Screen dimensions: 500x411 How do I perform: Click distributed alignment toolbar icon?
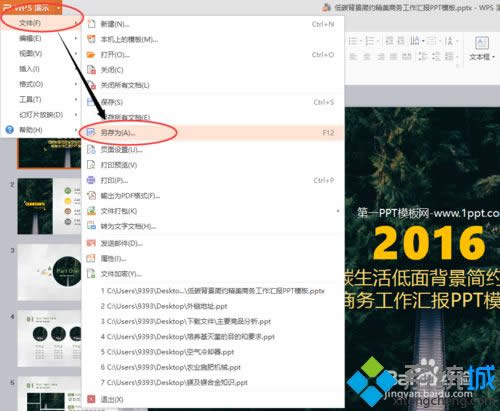tap(407, 57)
